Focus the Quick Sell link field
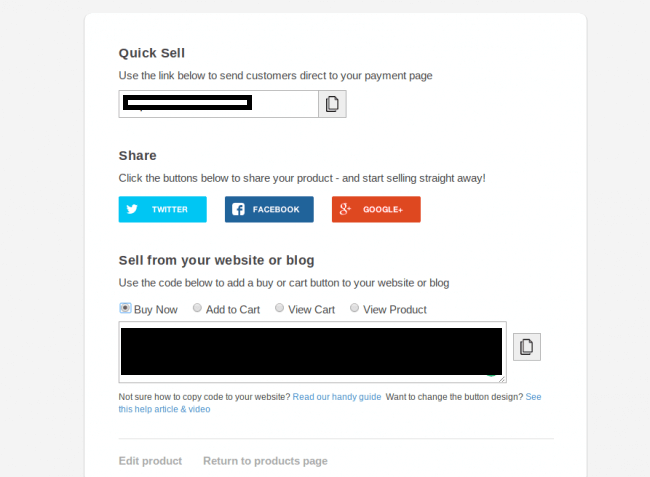The height and width of the screenshot is (477, 650). (218, 104)
